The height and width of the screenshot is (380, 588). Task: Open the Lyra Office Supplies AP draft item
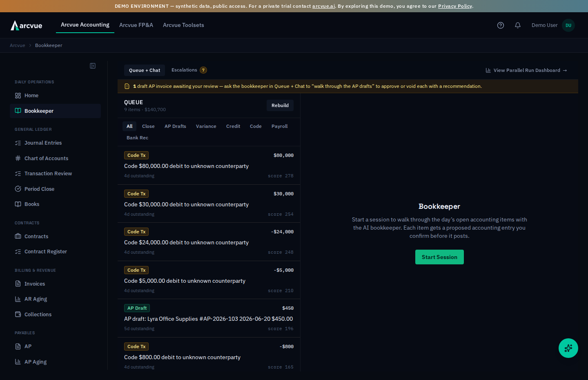(x=209, y=318)
